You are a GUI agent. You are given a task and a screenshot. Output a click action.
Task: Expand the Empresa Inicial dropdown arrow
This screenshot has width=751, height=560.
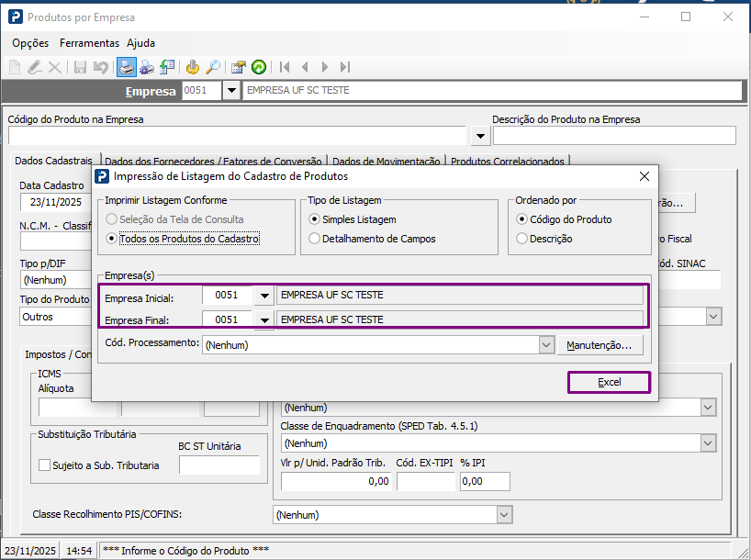(x=264, y=296)
